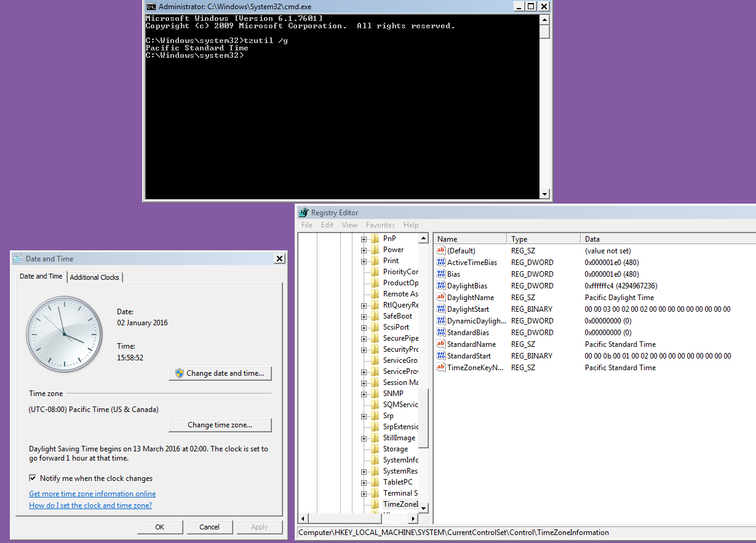Click the Remote As key folder icon
The height and width of the screenshot is (543, 756).
[375, 294]
